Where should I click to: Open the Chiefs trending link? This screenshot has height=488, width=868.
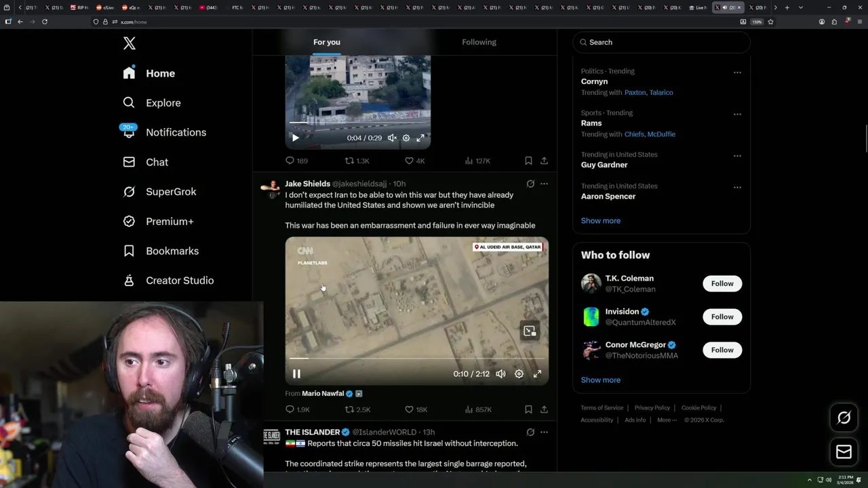[x=634, y=134]
